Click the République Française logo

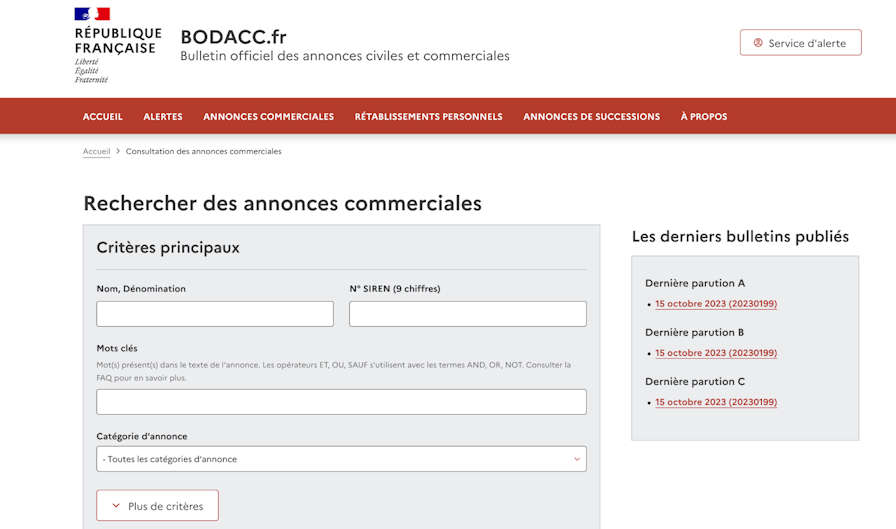pyautogui.click(x=118, y=46)
